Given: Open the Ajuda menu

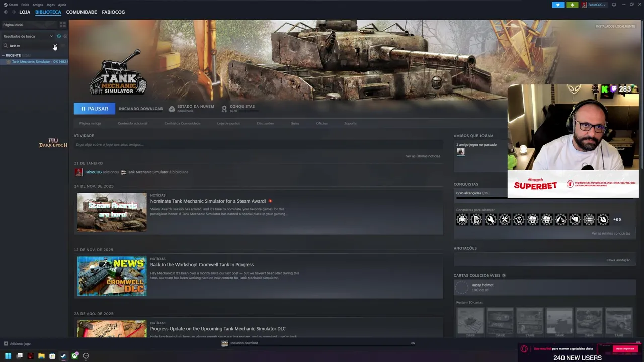Looking at the screenshot, I should point(62,5).
